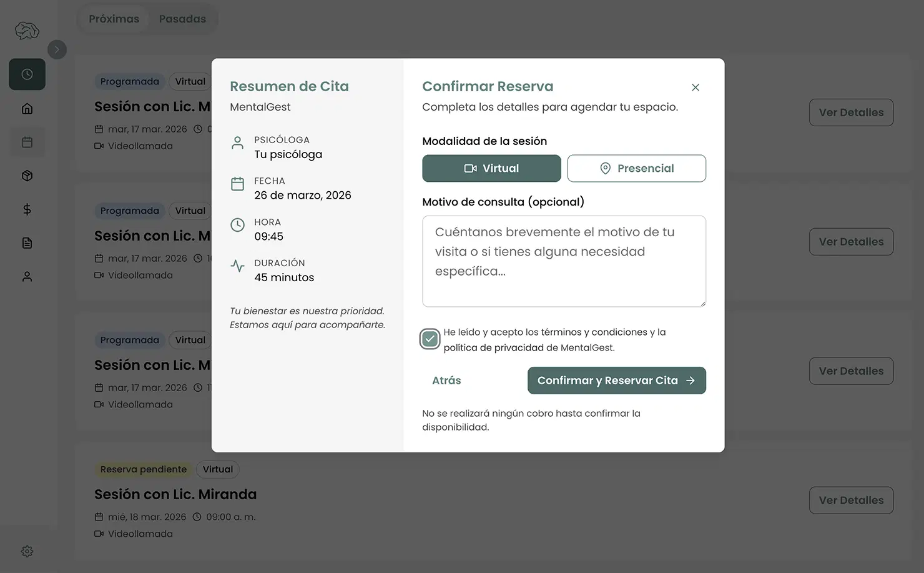The image size is (924, 573).
Task: Open the clock appointments sidebar icon
Action: coord(27,74)
